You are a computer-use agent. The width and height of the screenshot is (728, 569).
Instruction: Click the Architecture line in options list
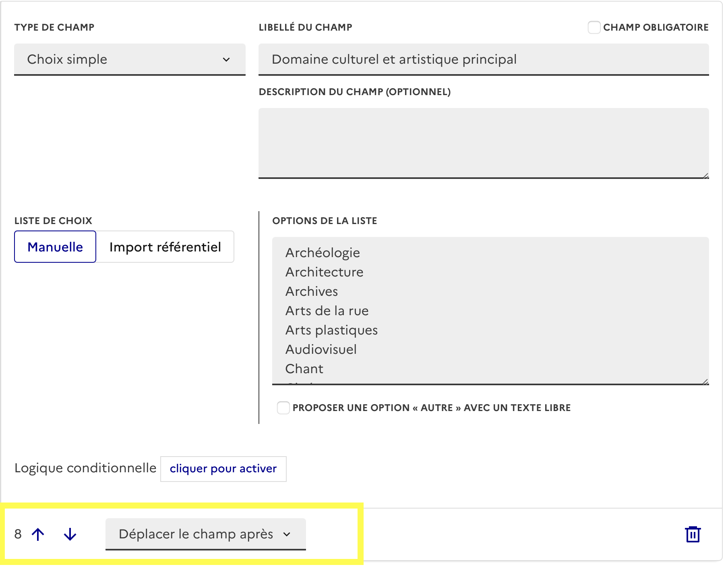click(325, 272)
